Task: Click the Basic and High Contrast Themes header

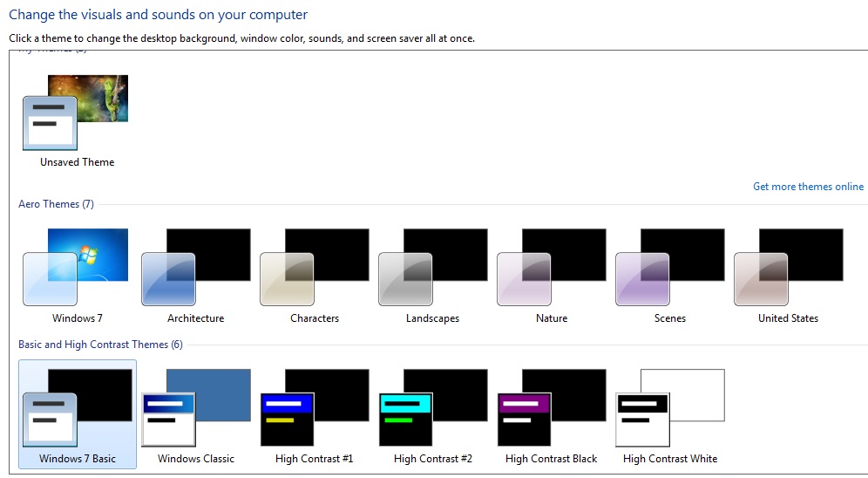Action: (100, 345)
